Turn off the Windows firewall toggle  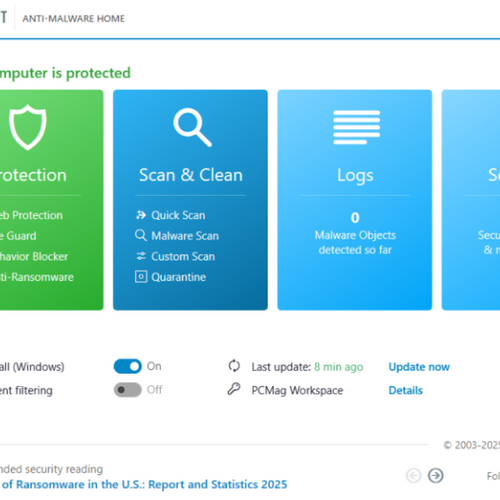point(128,366)
